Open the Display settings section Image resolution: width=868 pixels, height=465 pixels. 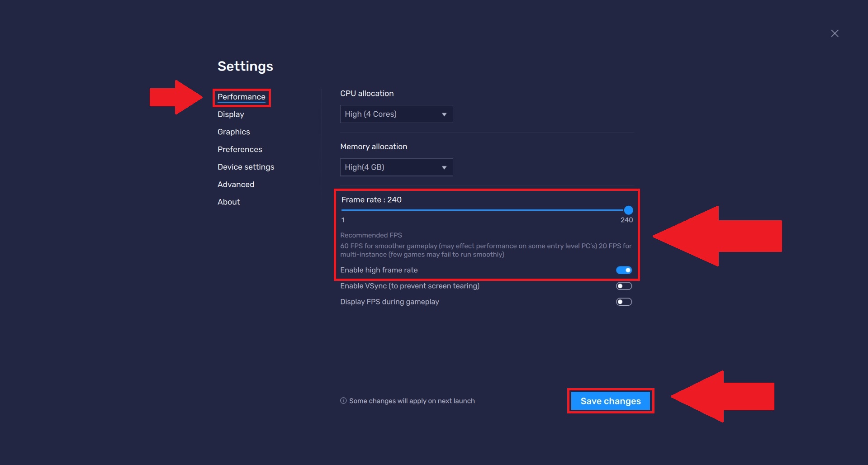tap(230, 114)
